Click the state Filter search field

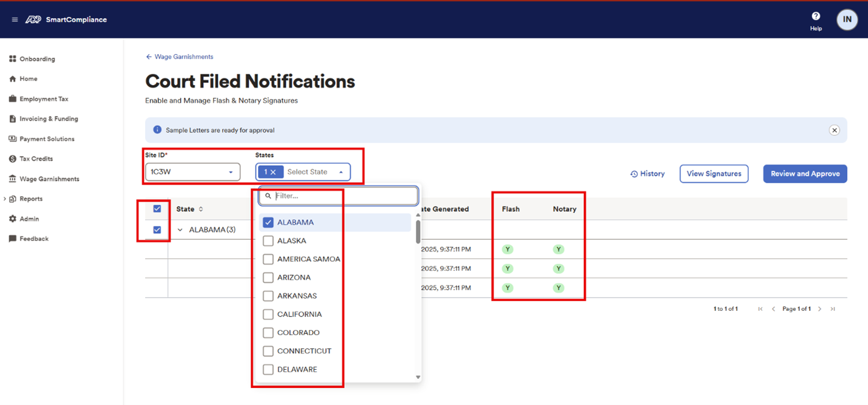[344, 196]
